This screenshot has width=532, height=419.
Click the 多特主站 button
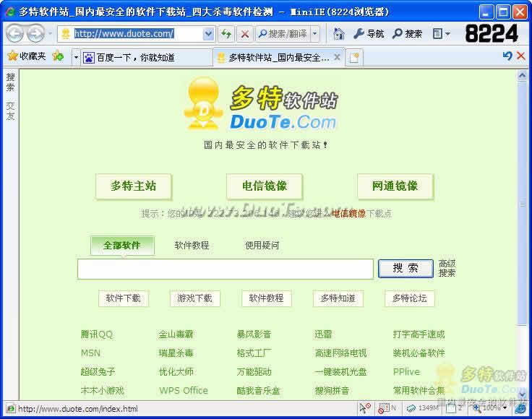click(x=133, y=186)
